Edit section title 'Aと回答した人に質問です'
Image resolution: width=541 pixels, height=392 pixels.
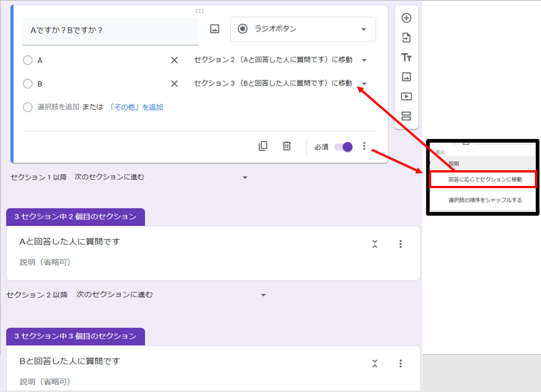[69, 242]
